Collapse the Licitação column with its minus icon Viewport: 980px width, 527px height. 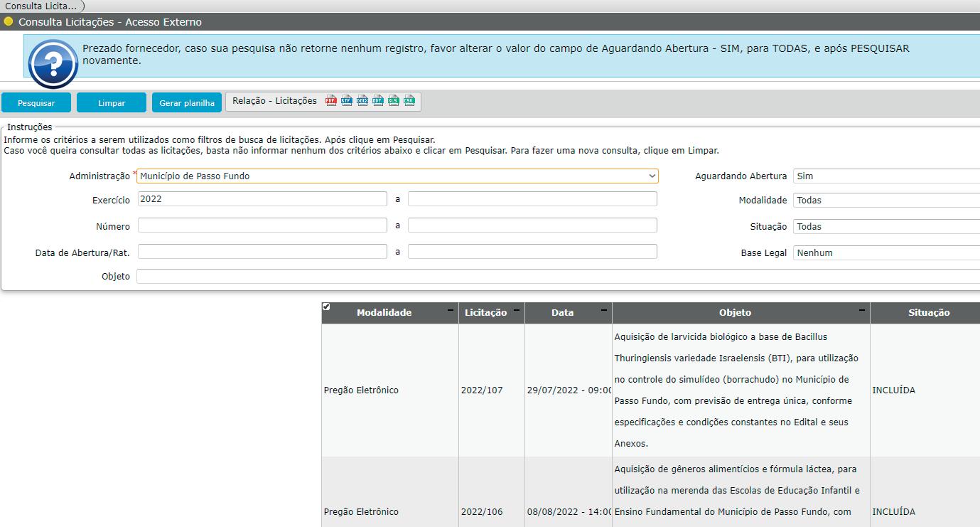tap(517, 311)
